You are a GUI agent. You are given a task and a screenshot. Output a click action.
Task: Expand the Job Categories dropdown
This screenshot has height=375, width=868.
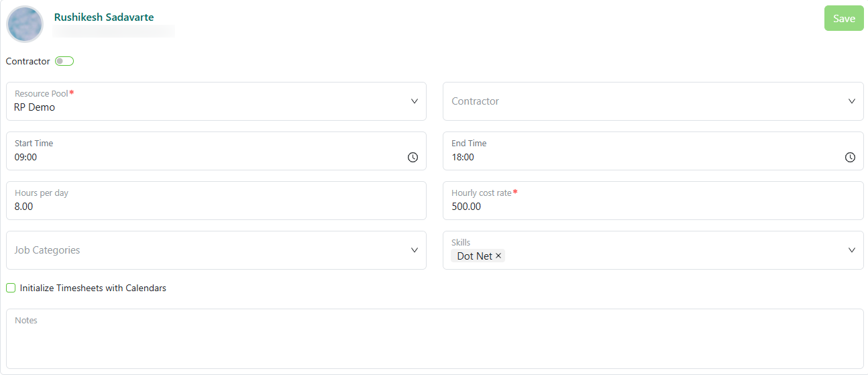[x=216, y=250]
